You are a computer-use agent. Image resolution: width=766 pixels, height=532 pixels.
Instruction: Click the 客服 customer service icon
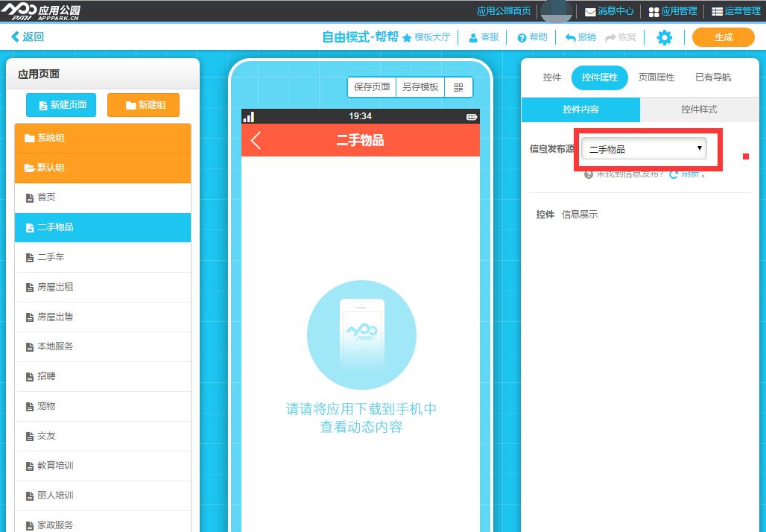(x=472, y=37)
